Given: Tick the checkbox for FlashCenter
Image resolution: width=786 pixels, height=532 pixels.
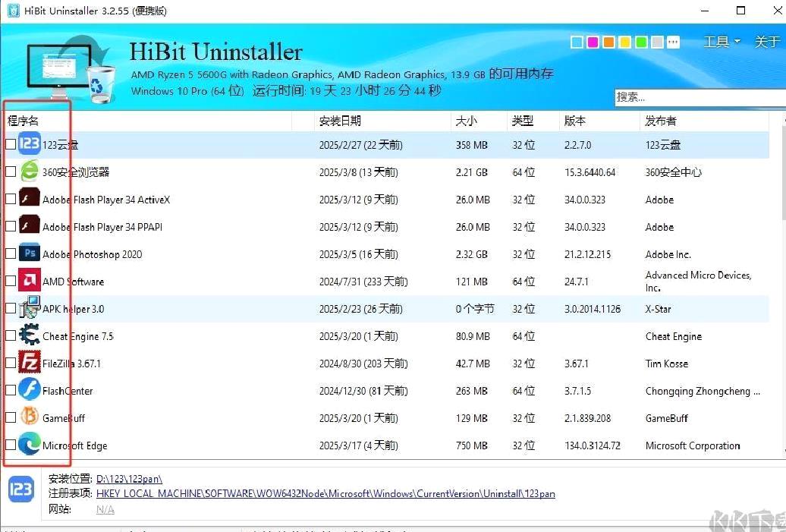Looking at the screenshot, I should pos(11,390).
